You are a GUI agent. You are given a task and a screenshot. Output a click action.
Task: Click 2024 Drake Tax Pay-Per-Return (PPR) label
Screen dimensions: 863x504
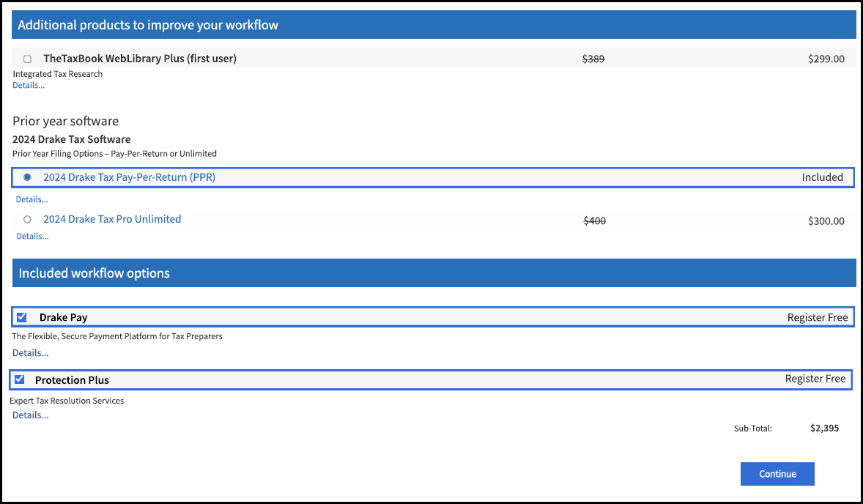coord(130,177)
